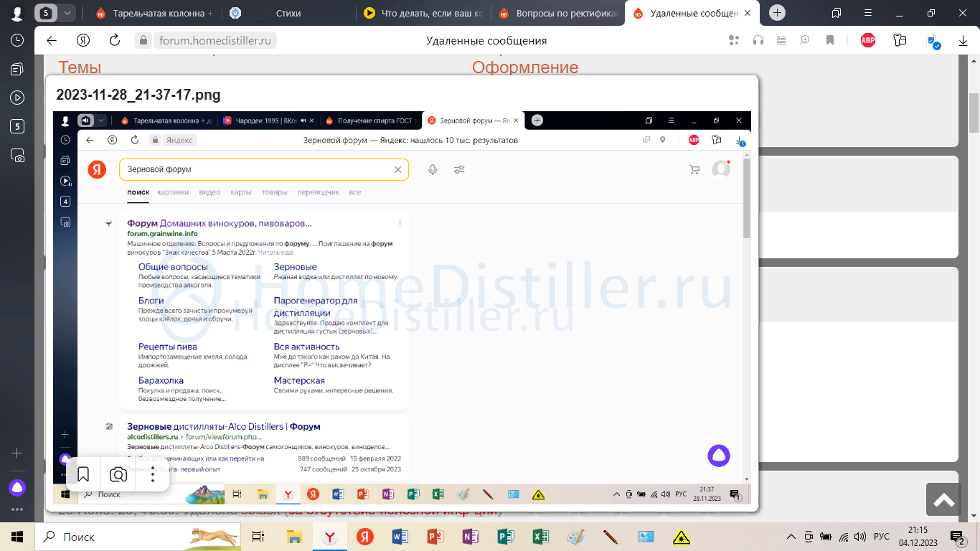Open the Темы heading link
980x551 pixels.
tap(80, 67)
